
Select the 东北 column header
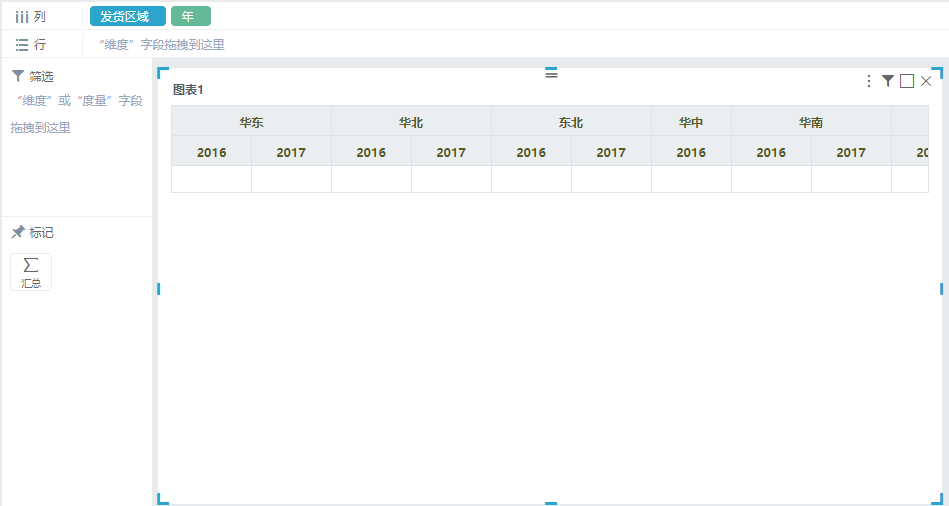coord(571,122)
